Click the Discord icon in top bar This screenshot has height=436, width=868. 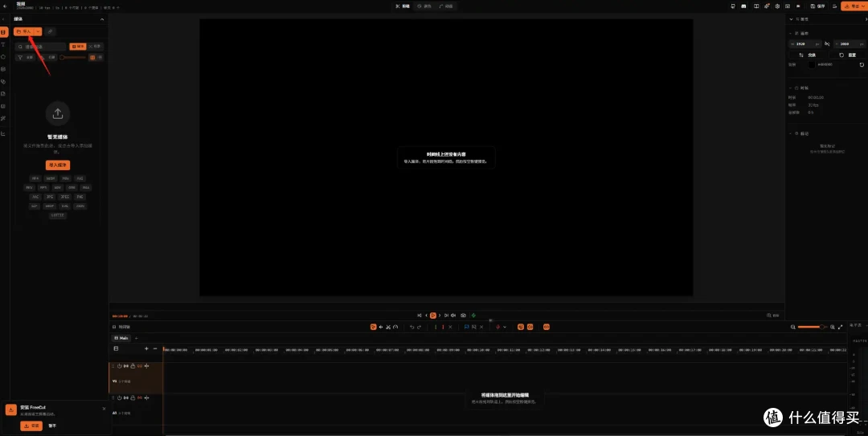743,6
